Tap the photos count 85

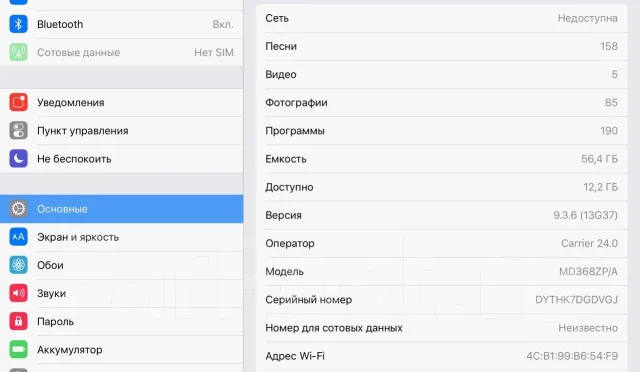coord(611,102)
